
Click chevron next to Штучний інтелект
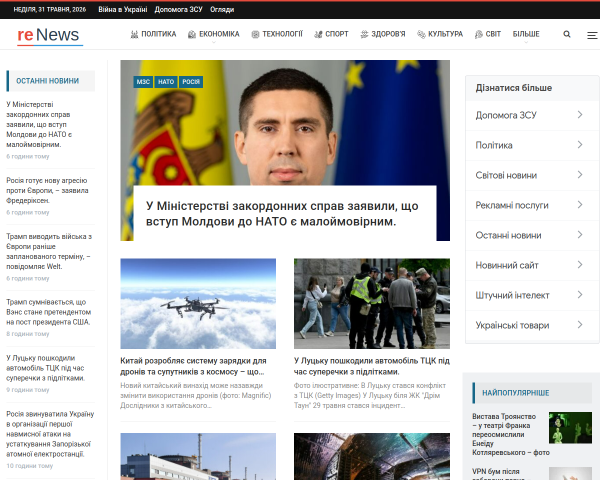click(x=580, y=295)
